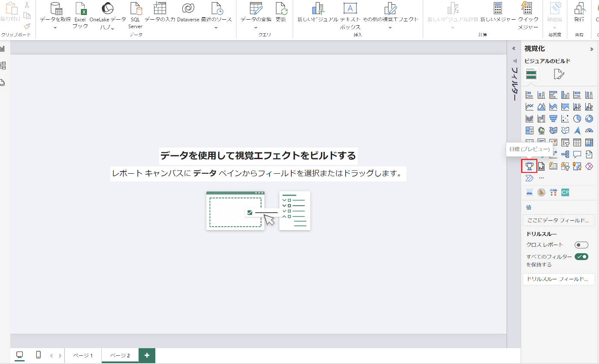599x364 pixels.
Task: Switch to desktop layout at bottom
Action: tap(20, 355)
